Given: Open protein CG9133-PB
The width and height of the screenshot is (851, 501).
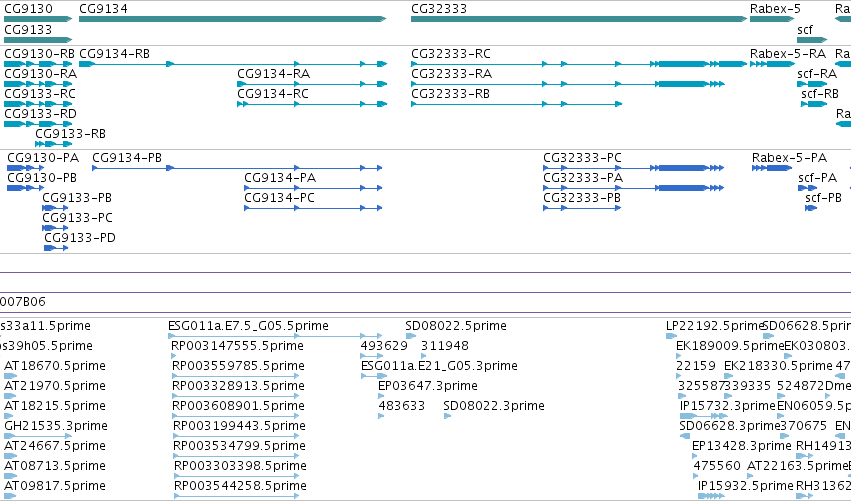Looking at the screenshot, I should pos(77,198).
